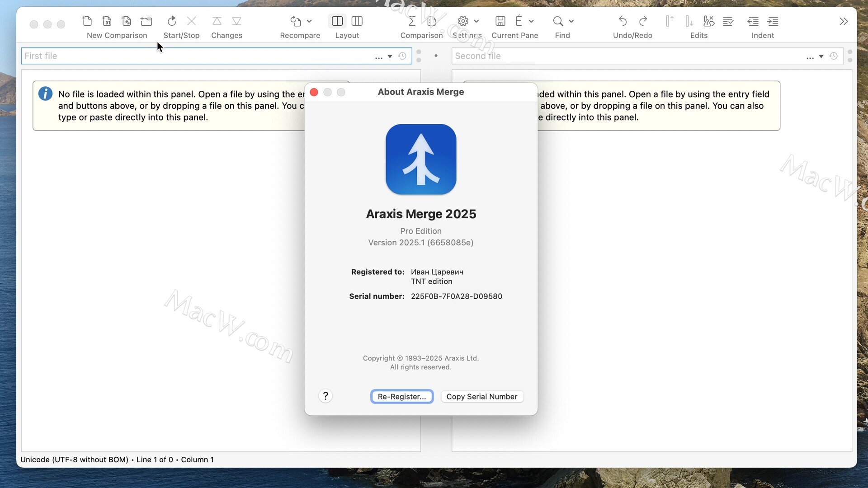This screenshot has width=868, height=488.
Task: Click the Recompare icon
Action: point(296,21)
